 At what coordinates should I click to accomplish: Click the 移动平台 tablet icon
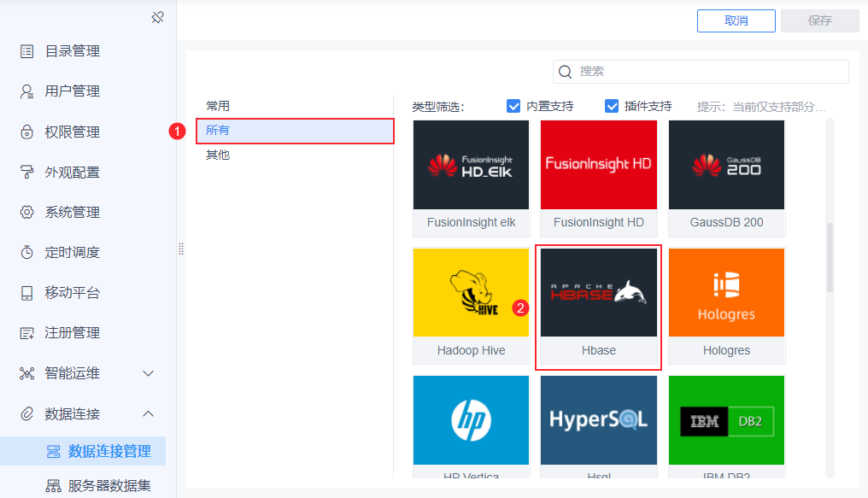coord(26,293)
